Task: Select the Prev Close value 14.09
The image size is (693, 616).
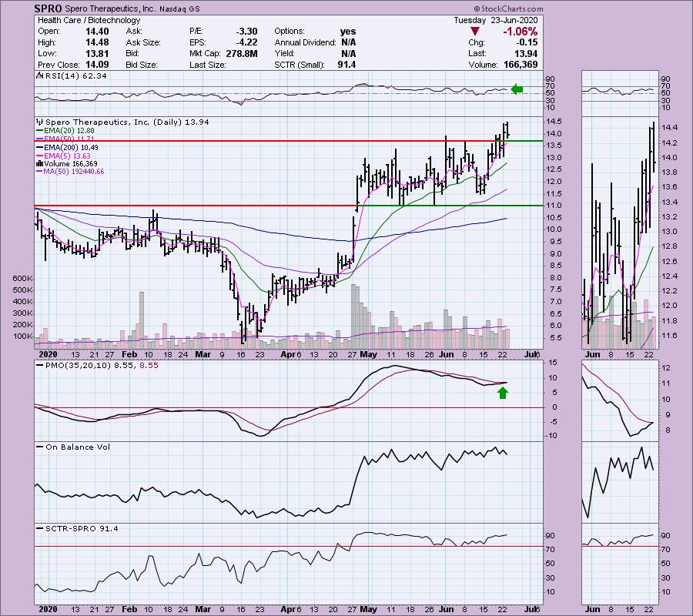Action: (97, 65)
